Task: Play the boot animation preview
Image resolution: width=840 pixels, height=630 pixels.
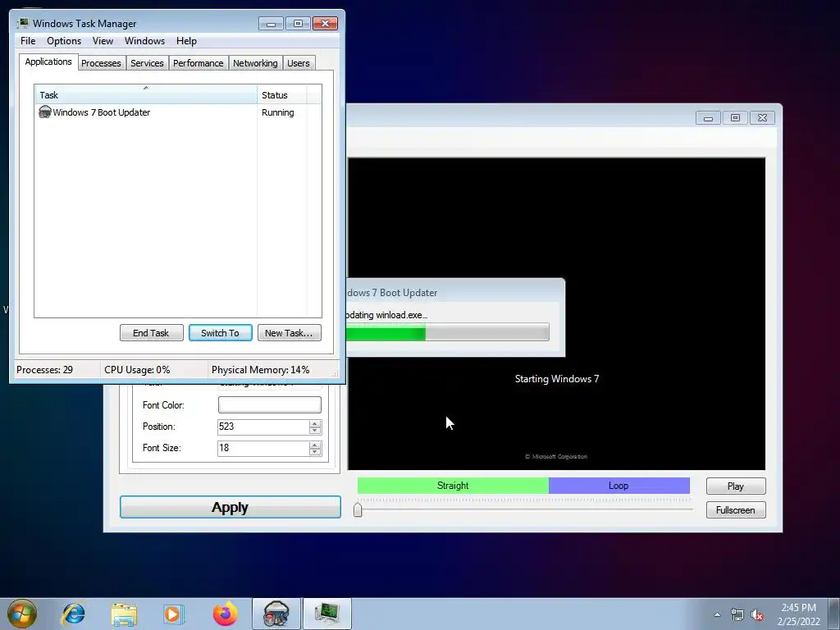Action: 736,486
